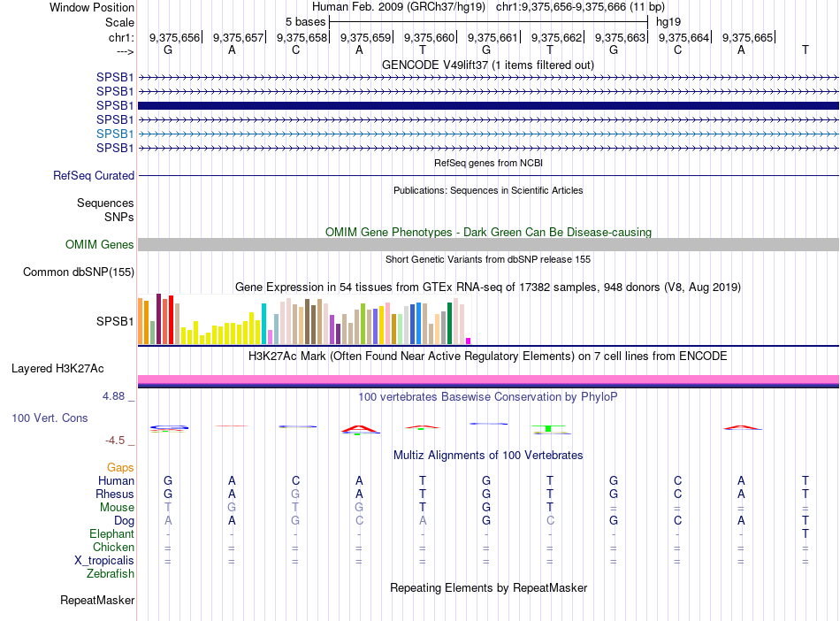Click the orange "Gaps" label

coord(120,468)
